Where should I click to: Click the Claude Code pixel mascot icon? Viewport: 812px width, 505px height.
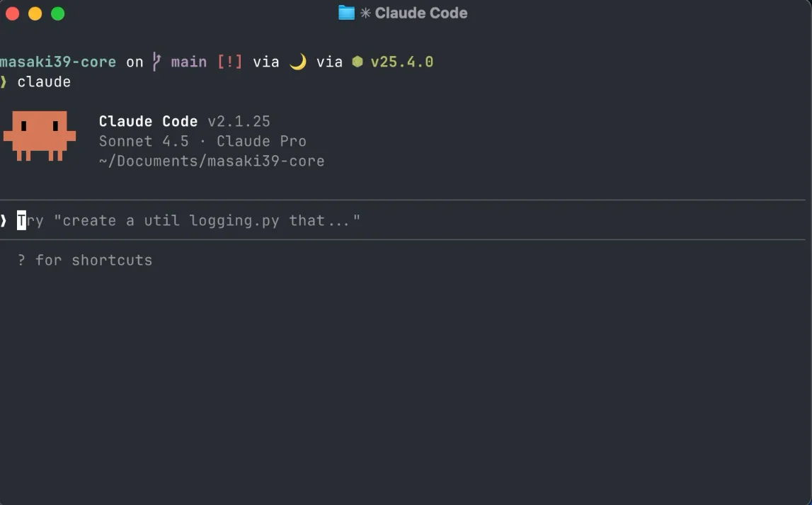pos(40,135)
